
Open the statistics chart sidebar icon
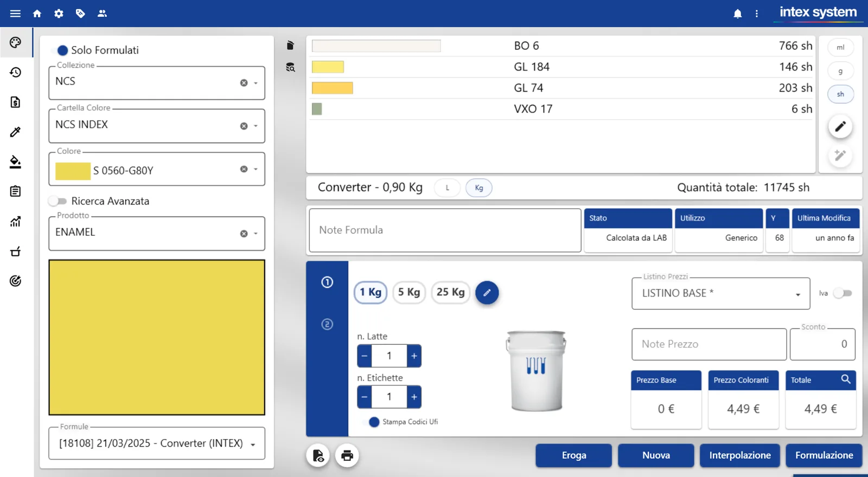15,221
